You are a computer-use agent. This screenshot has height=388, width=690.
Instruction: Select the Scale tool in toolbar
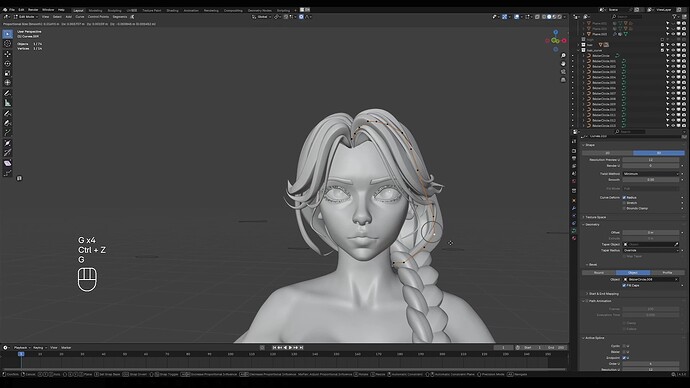coord(7,73)
